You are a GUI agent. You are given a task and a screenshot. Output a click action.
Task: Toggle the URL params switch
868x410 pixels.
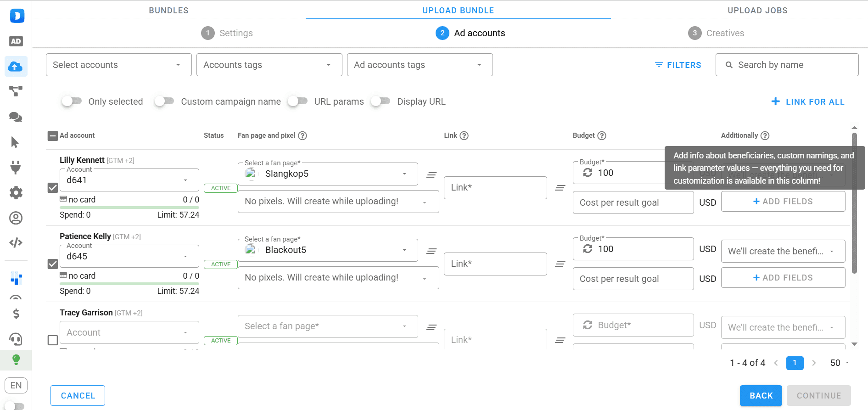(x=297, y=101)
